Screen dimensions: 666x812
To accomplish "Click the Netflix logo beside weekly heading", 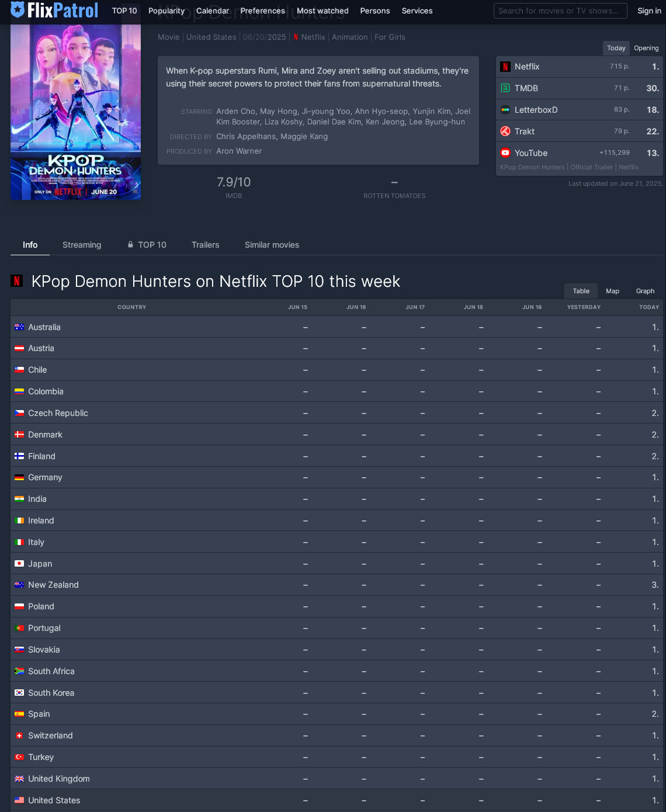I will point(17,281).
